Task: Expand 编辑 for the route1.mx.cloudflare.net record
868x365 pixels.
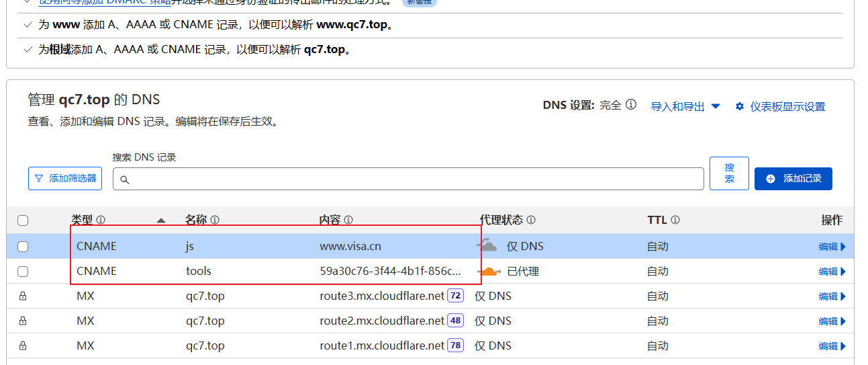Action: (832, 346)
